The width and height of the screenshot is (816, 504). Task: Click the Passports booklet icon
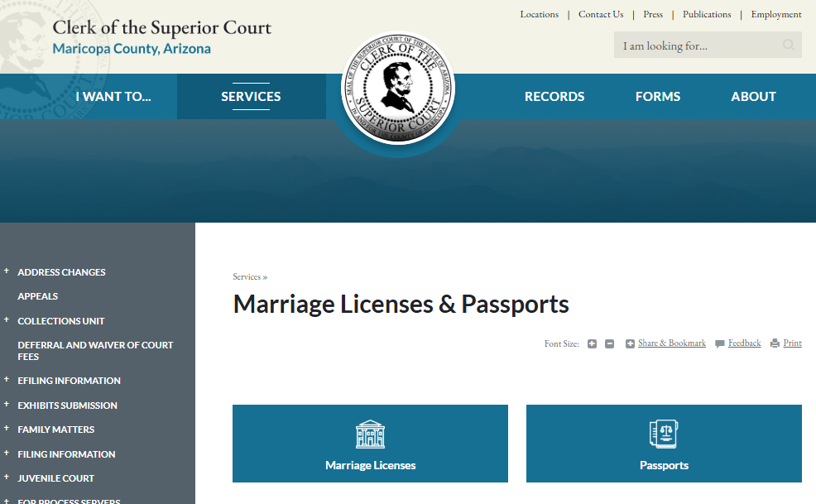coord(664,434)
